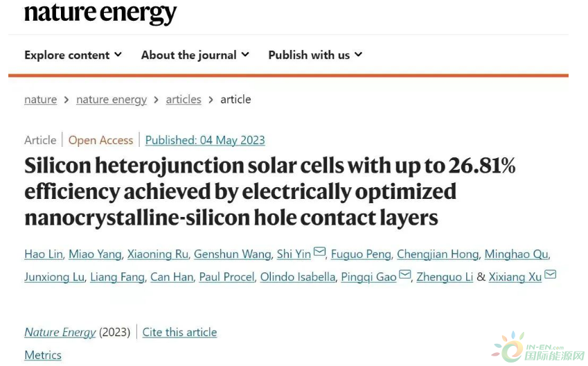Open author Hao Lin's profile
The image size is (588, 366).
44,254
